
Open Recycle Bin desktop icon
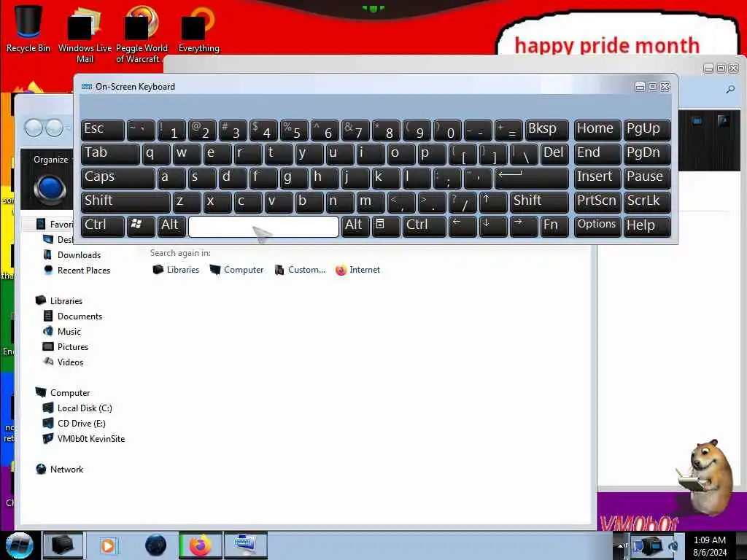coord(28,28)
